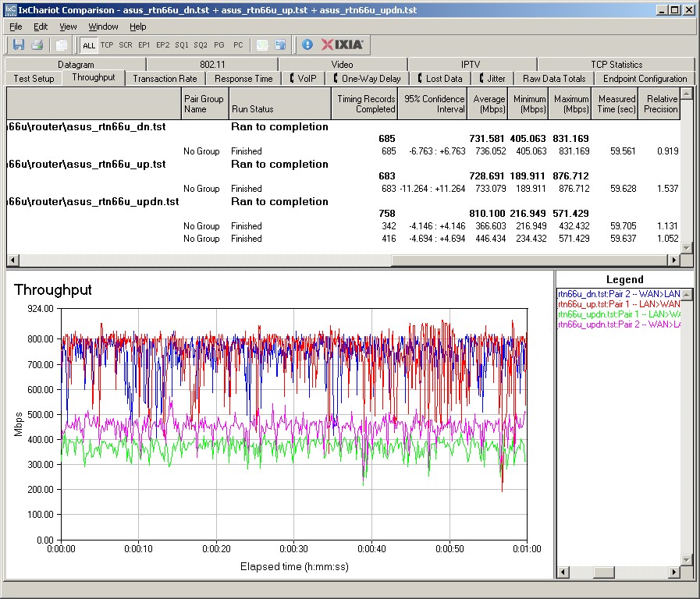Select magenta legend entry rtn66u_updn.tst Pair 2
This screenshot has height=599, width=700.
[619, 324]
